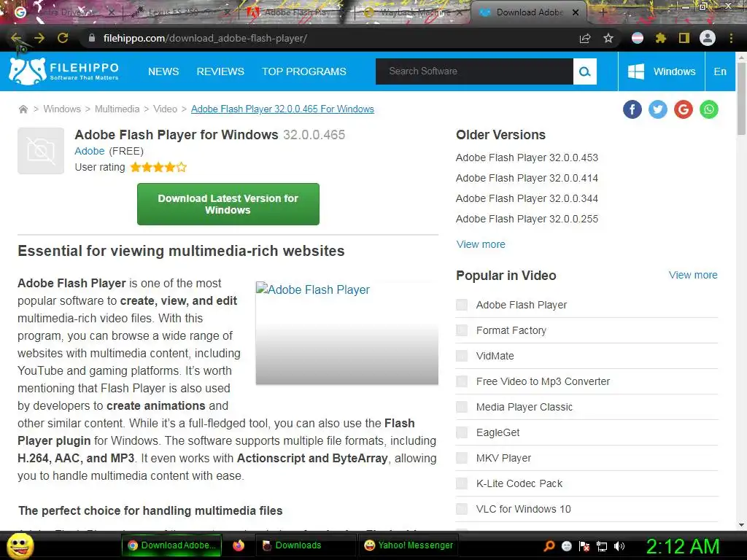
Task: Open the smiley Start button on taskbar
Action: (20, 545)
